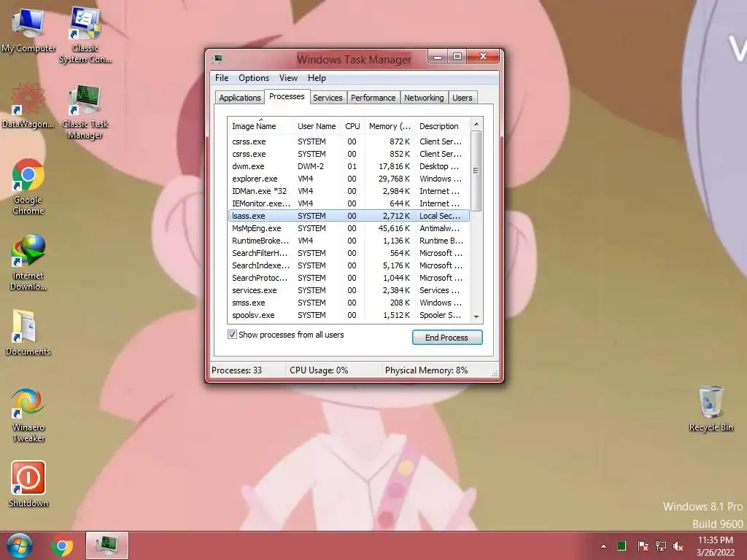Sort by User Name column header
Image resolution: width=747 pixels, height=560 pixels.
[317, 126]
